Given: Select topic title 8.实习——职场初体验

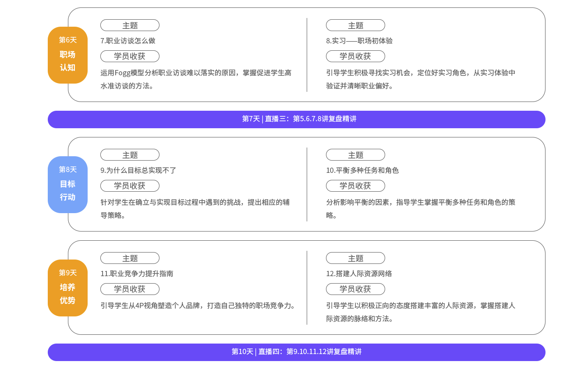Looking at the screenshot, I should [x=359, y=41].
